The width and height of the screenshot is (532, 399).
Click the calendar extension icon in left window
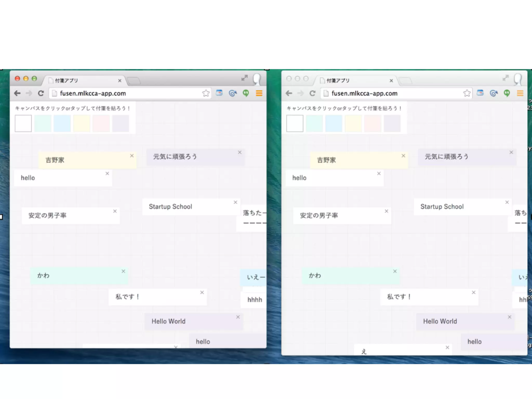[219, 93]
